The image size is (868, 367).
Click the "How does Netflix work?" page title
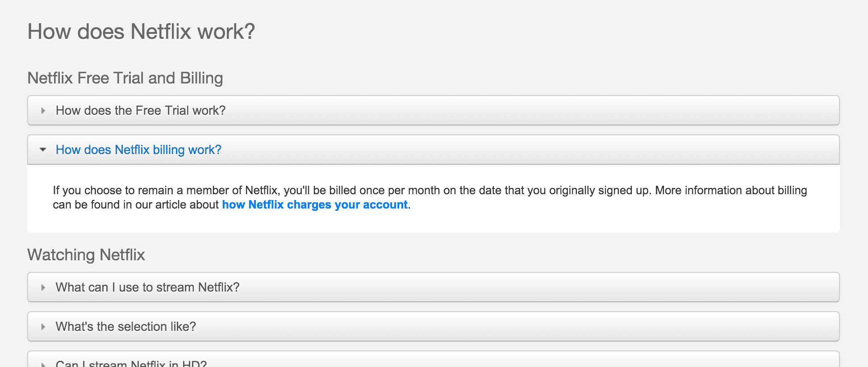(x=141, y=32)
